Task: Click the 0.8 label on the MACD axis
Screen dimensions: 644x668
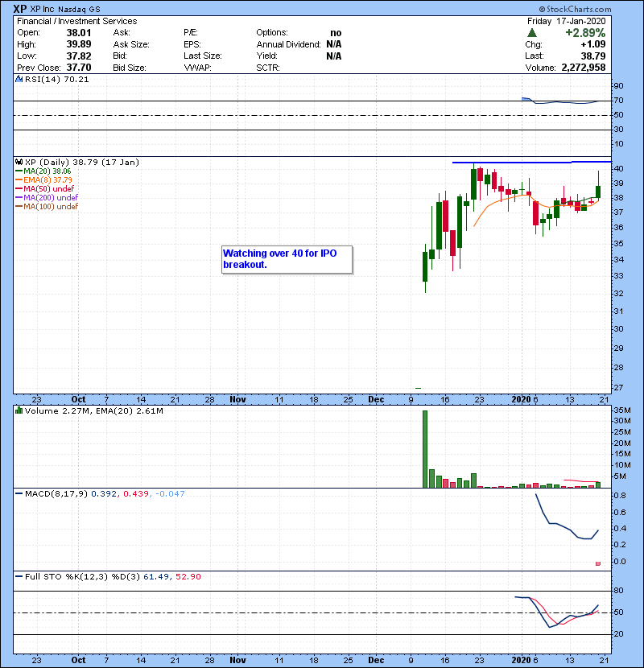Action: coord(620,496)
